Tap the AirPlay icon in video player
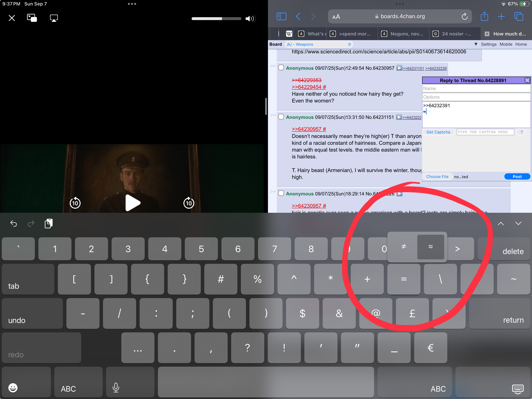Viewport: 532px width, 399px height. point(54,18)
